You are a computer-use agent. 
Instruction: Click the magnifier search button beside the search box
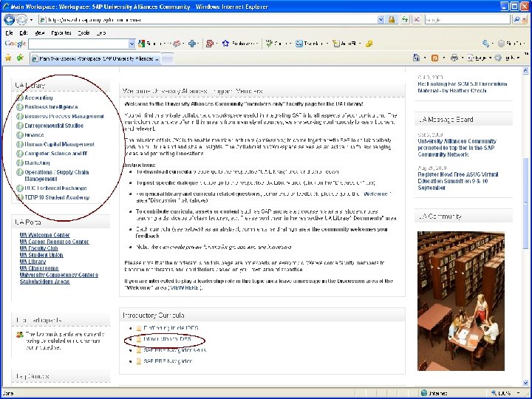coord(516,20)
